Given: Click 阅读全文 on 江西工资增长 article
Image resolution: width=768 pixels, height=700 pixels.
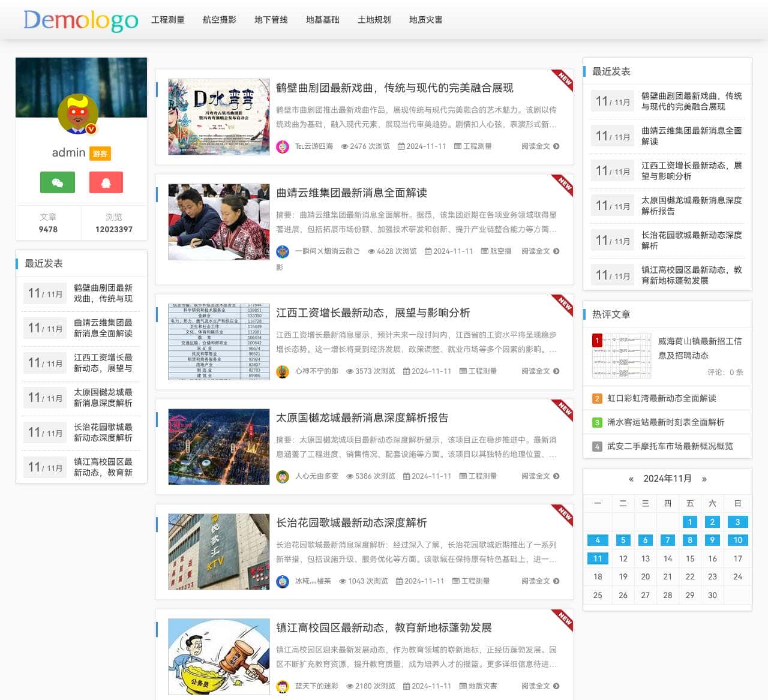Looking at the screenshot, I should (x=535, y=371).
